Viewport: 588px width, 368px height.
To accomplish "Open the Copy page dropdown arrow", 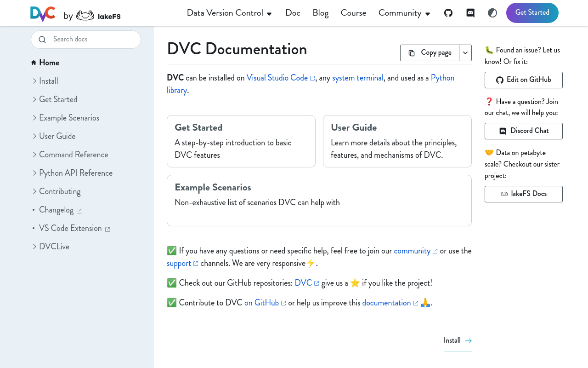I will pos(465,53).
